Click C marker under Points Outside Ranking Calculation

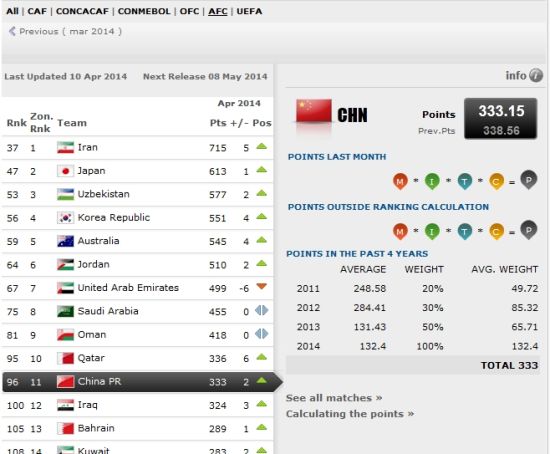[496, 232]
